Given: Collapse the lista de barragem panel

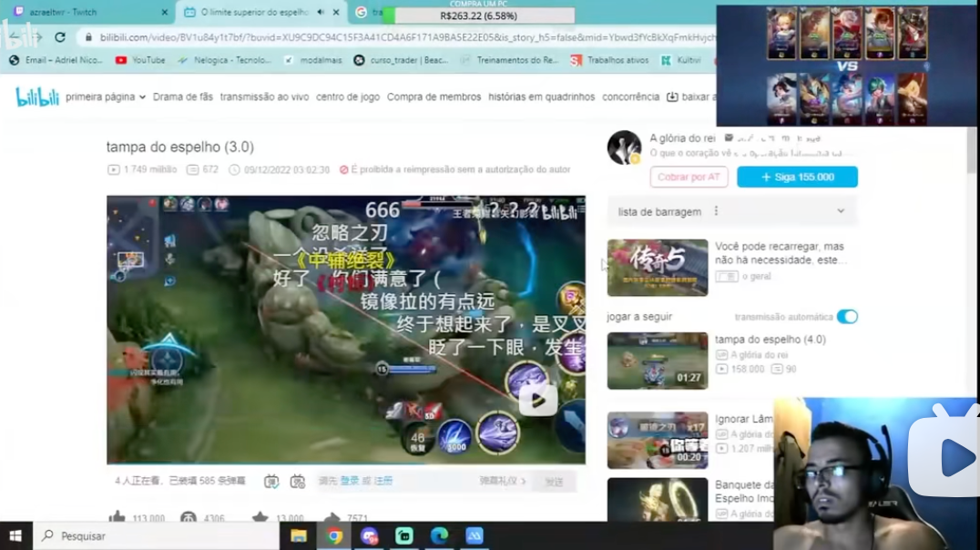Looking at the screenshot, I should 841,210.
